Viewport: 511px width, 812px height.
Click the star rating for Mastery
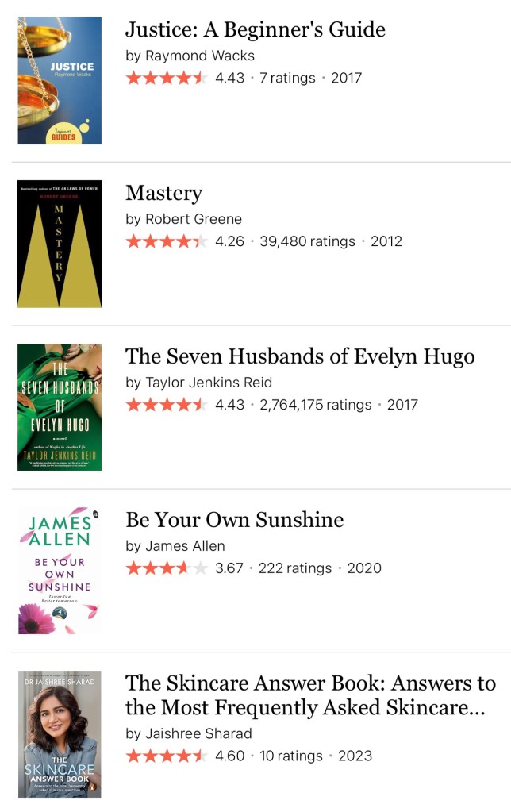tap(166, 241)
